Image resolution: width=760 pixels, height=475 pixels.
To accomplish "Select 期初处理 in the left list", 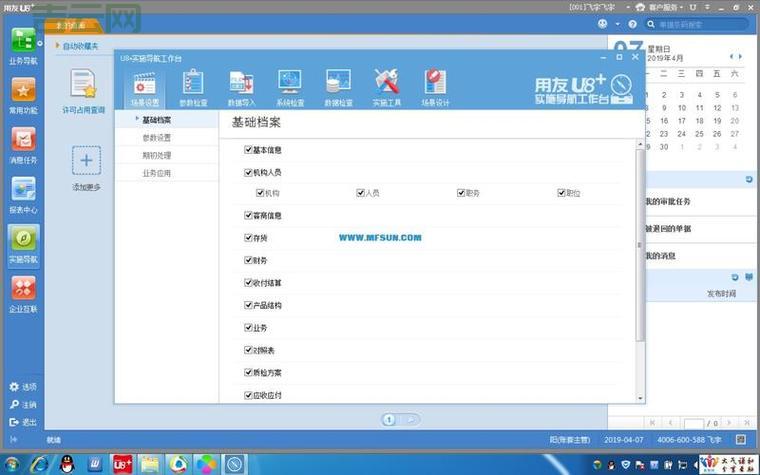I will click(x=157, y=155).
